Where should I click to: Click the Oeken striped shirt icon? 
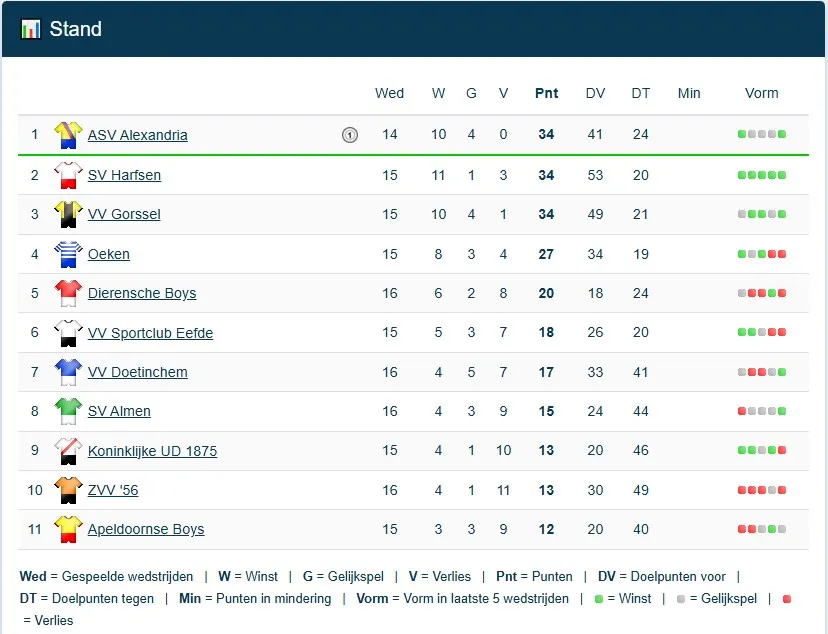tap(68, 254)
